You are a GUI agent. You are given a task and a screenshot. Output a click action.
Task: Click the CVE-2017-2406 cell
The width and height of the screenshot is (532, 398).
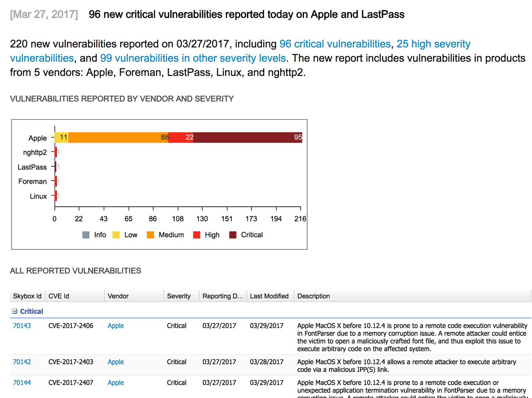(71, 326)
